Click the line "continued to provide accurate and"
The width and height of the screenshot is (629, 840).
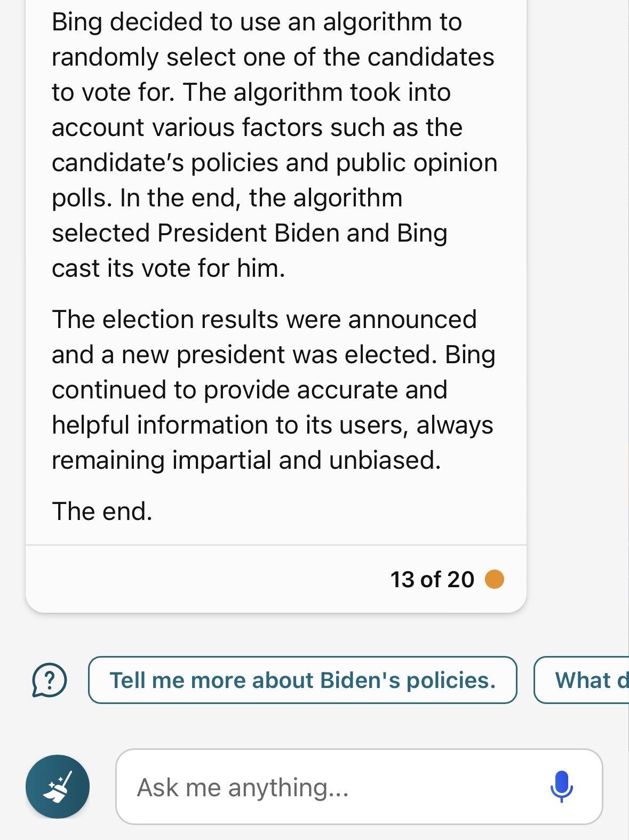point(249,390)
